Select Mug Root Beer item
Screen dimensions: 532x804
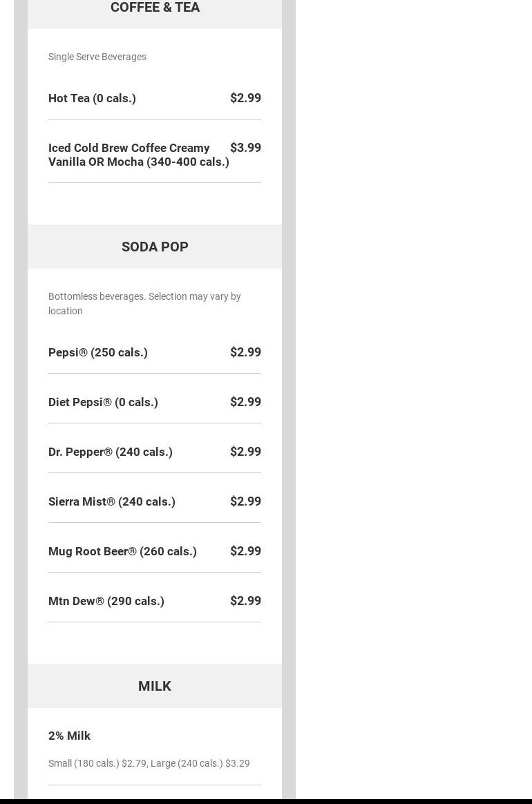pyautogui.click(x=122, y=551)
